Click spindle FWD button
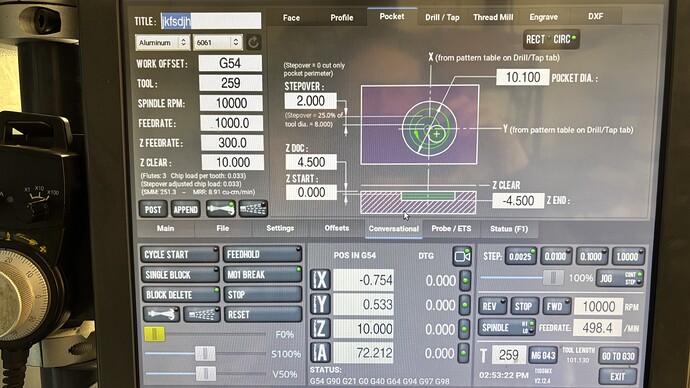Viewport: 690px width, 388px height. [x=557, y=306]
